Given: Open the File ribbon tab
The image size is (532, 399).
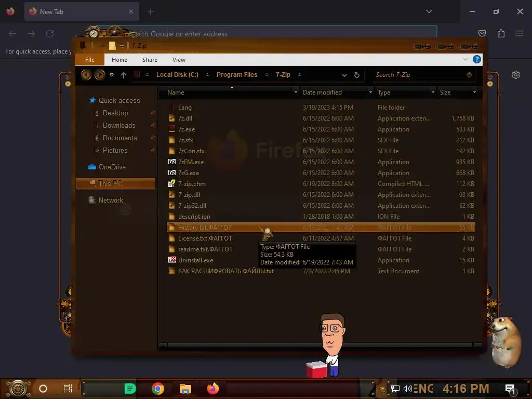Looking at the screenshot, I should tap(90, 60).
